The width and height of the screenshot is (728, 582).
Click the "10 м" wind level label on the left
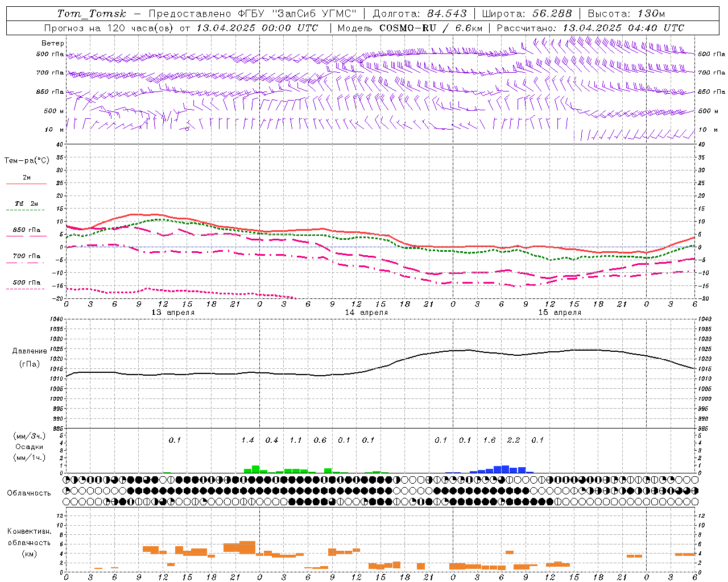click(54, 130)
